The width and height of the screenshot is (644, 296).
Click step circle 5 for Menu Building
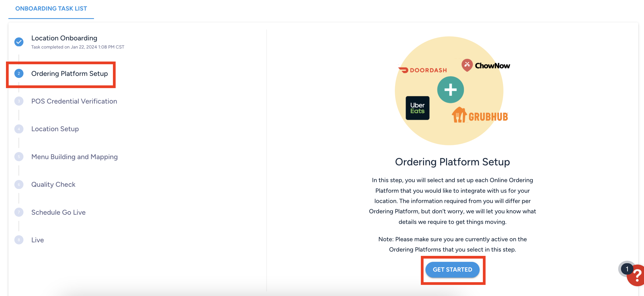coord(18,156)
